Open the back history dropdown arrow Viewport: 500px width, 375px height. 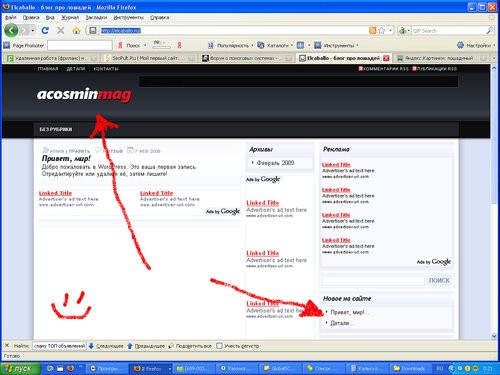[x=33, y=31]
